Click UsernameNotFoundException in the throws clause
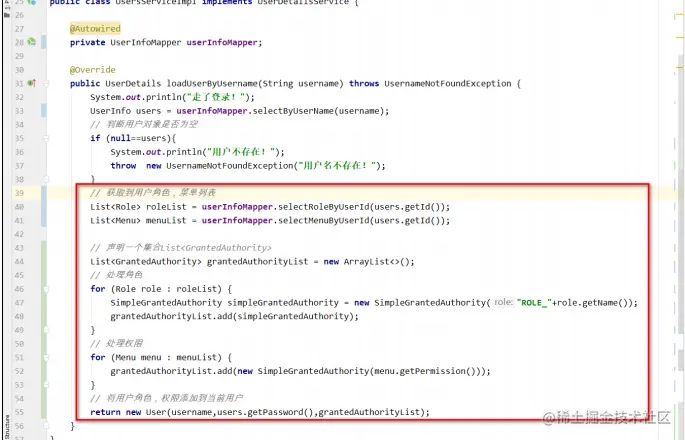 click(448, 83)
